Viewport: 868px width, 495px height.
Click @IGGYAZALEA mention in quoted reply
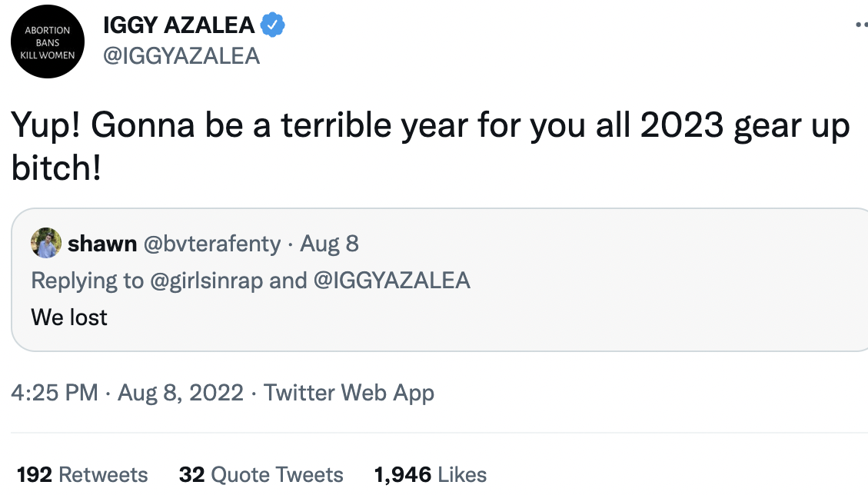pos(392,281)
